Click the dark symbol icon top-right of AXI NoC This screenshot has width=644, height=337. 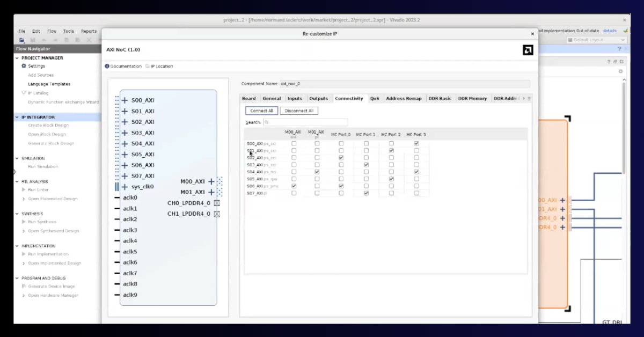528,49
